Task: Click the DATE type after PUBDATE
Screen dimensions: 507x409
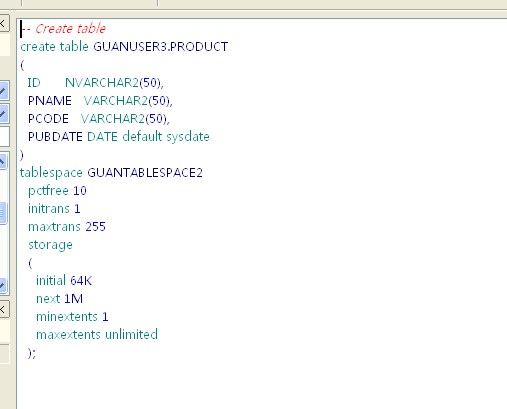Action: pos(102,137)
